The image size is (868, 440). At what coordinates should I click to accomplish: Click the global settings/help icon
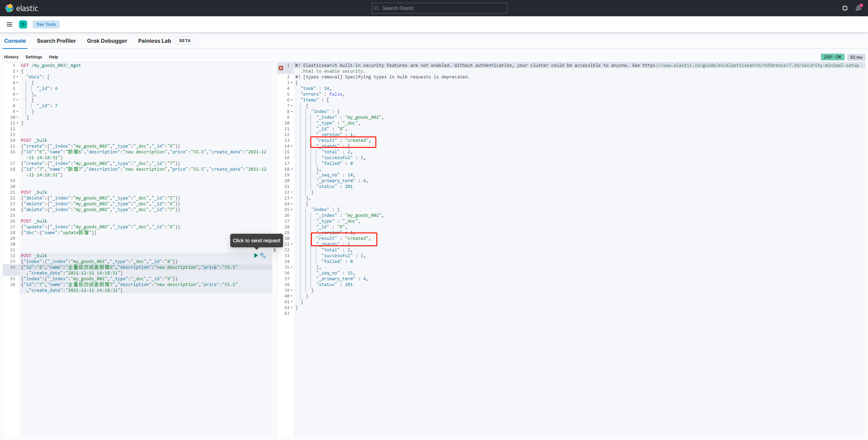845,8
